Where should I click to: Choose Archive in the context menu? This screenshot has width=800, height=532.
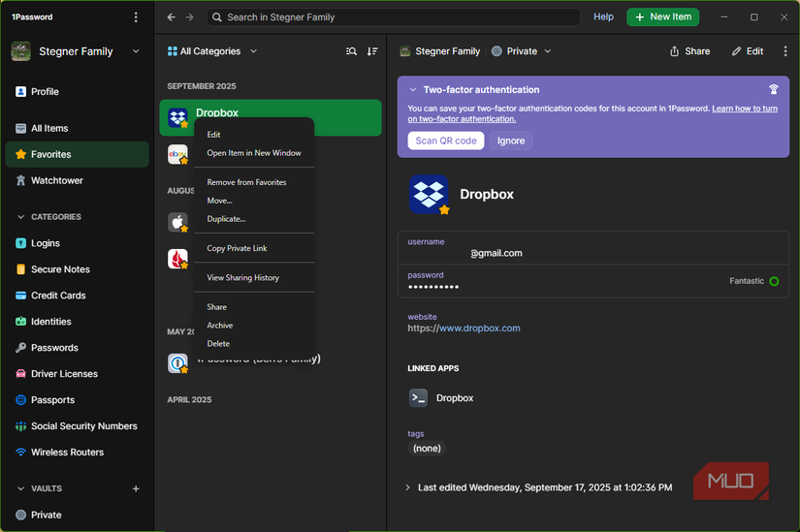pos(253,326)
